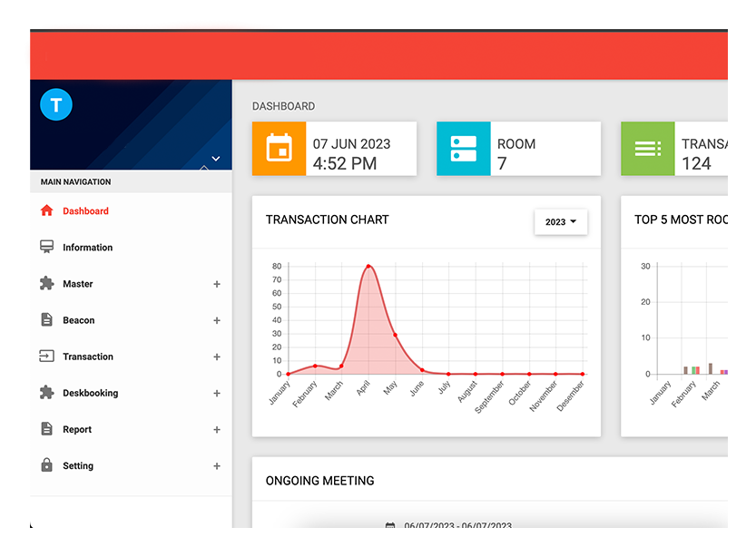Viewport: 756px width, 557px height.
Task: Open the 2023 year dropdown
Action: pos(560,222)
